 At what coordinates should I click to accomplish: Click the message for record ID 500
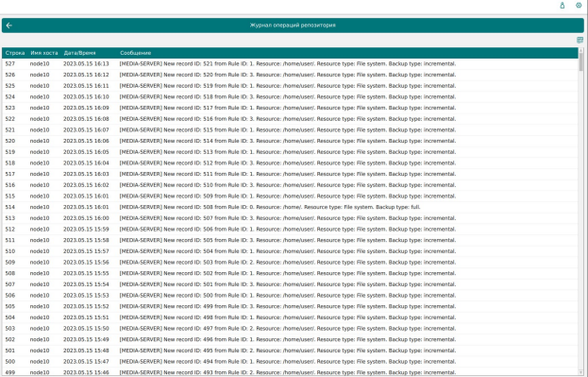288,296
